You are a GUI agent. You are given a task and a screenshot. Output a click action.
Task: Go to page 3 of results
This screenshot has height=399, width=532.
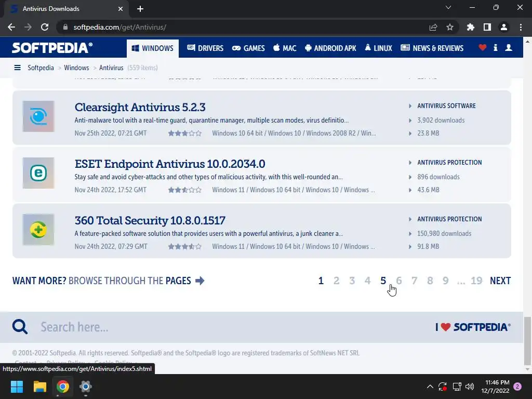pos(352,281)
